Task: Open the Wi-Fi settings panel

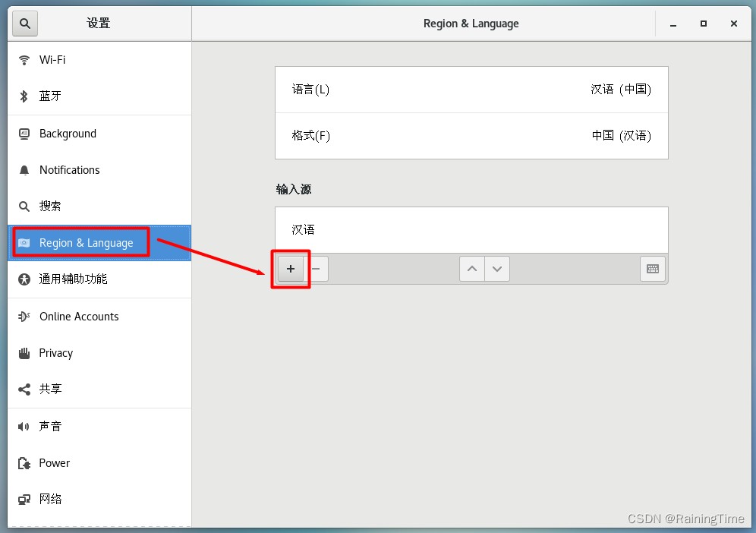Action: click(x=99, y=60)
